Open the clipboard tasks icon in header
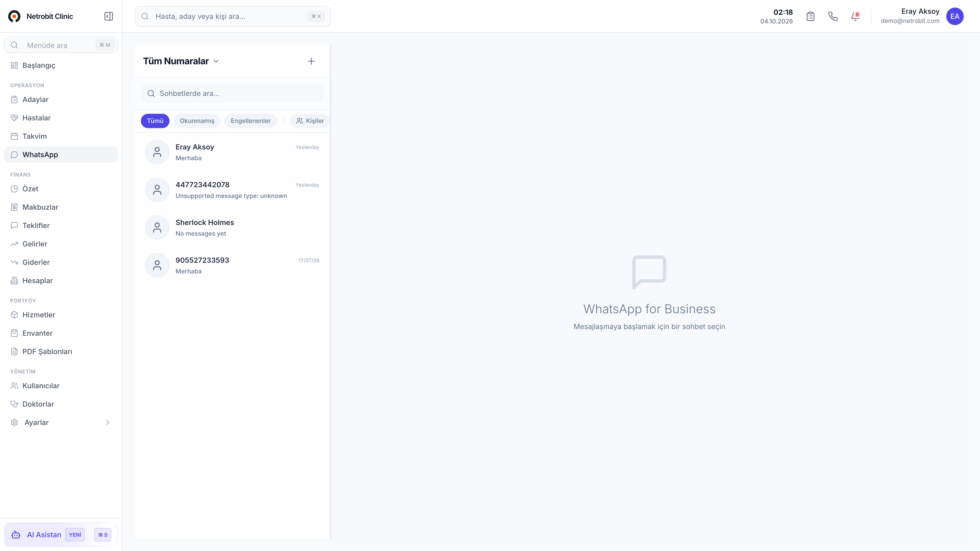The height and width of the screenshot is (551, 980). 810,16
